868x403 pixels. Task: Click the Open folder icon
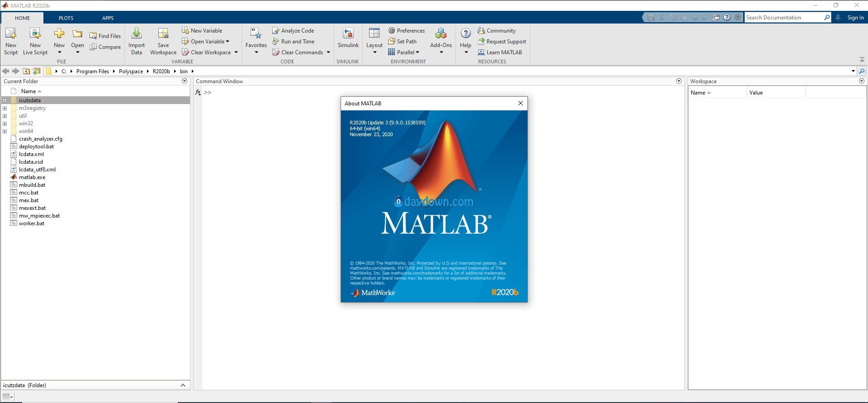pos(77,34)
